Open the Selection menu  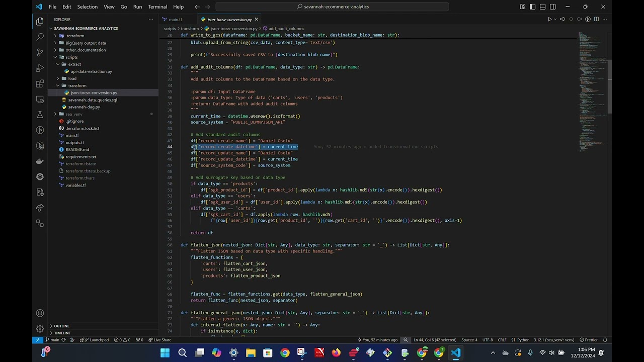[x=87, y=7]
